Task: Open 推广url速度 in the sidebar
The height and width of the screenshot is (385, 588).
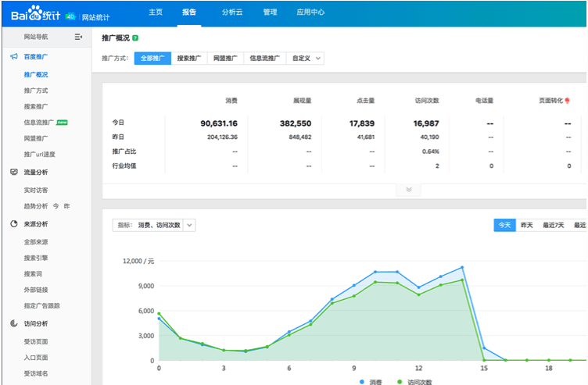Action: pos(39,155)
